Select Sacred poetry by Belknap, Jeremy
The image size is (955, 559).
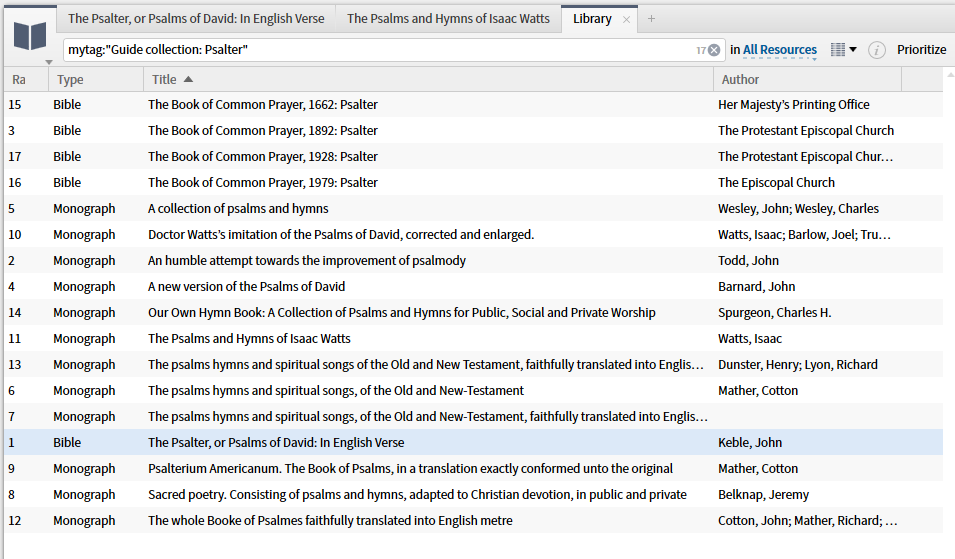click(x=417, y=495)
